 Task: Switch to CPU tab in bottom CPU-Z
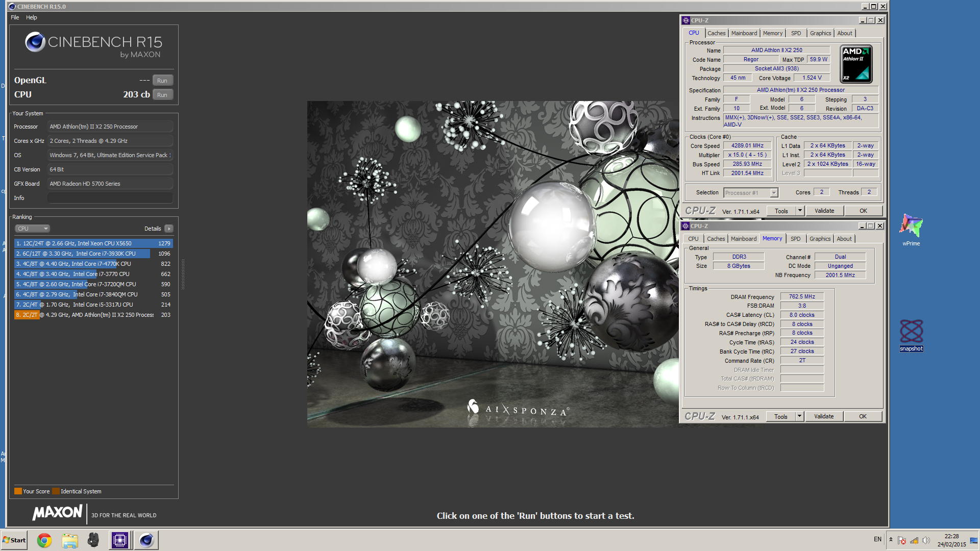tap(693, 239)
